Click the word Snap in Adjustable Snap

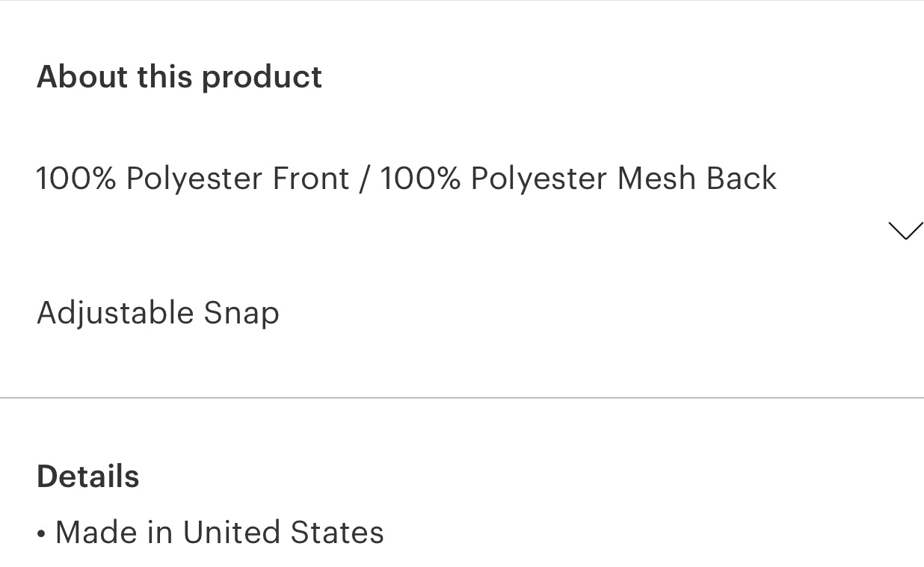pyautogui.click(x=241, y=313)
